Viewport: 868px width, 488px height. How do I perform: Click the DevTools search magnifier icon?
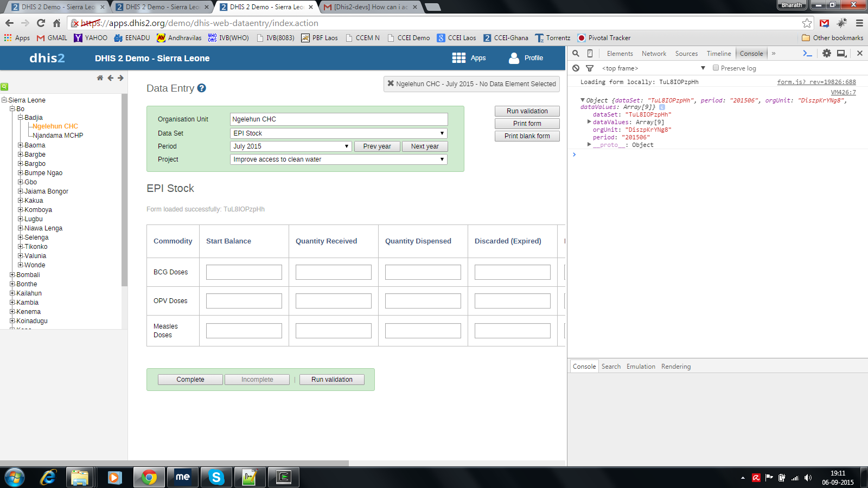(576, 53)
